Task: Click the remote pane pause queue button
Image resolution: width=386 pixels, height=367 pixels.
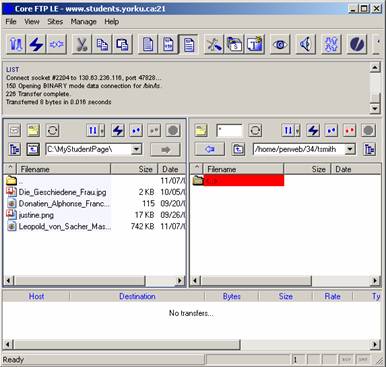Action: pyautogui.click(x=288, y=130)
